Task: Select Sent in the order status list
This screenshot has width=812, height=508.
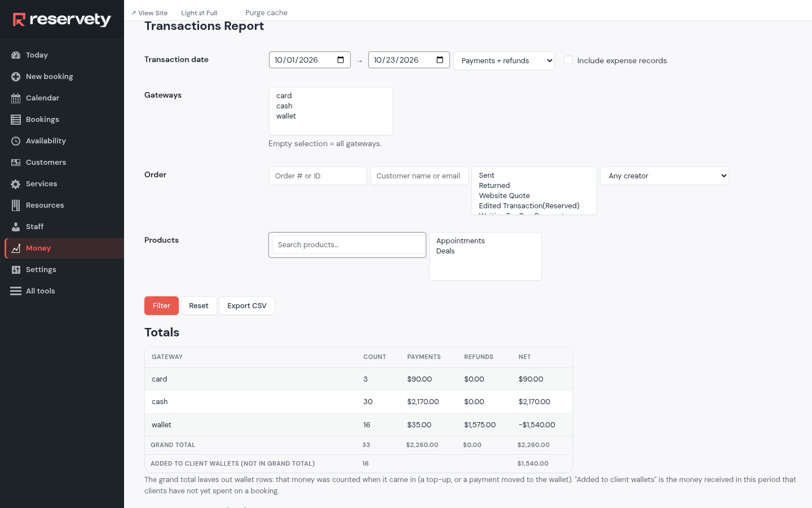Action: [x=533, y=176]
